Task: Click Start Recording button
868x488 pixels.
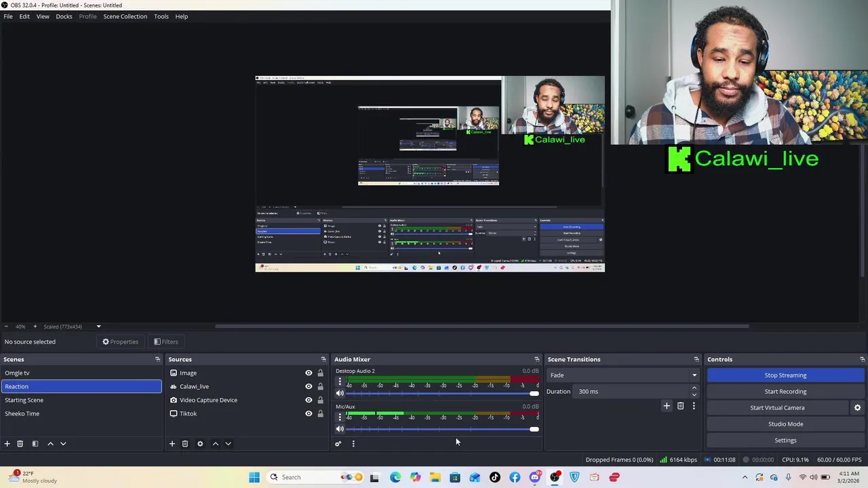Action: tap(785, 392)
